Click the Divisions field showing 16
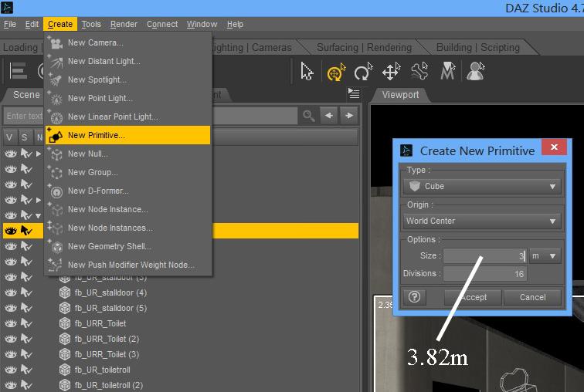Screen dimensions: 584x392 485,274
